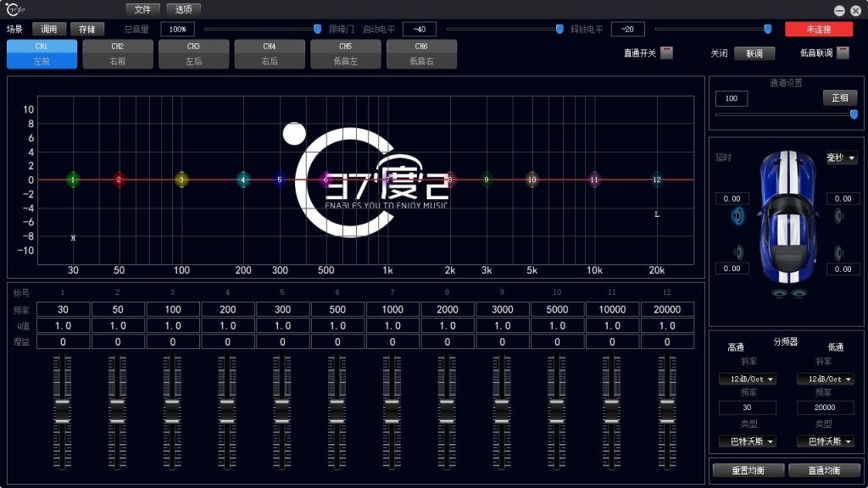This screenshot has width=868, height=488.
Task: Click the 启动电平 -40 value field
Action: tap(419, 29)
